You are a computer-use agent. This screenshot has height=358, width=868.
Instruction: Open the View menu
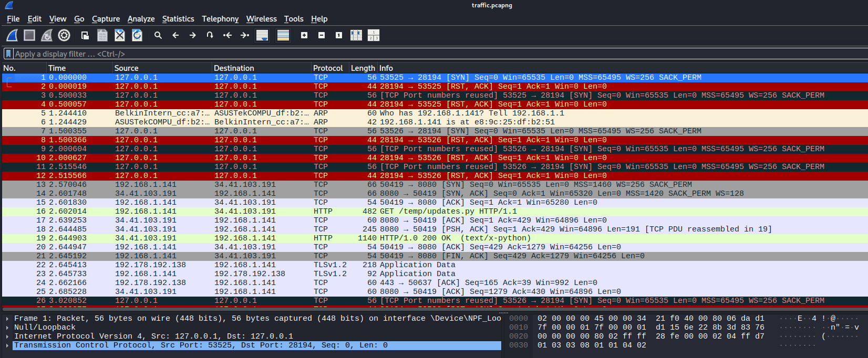tap(58, 19)
